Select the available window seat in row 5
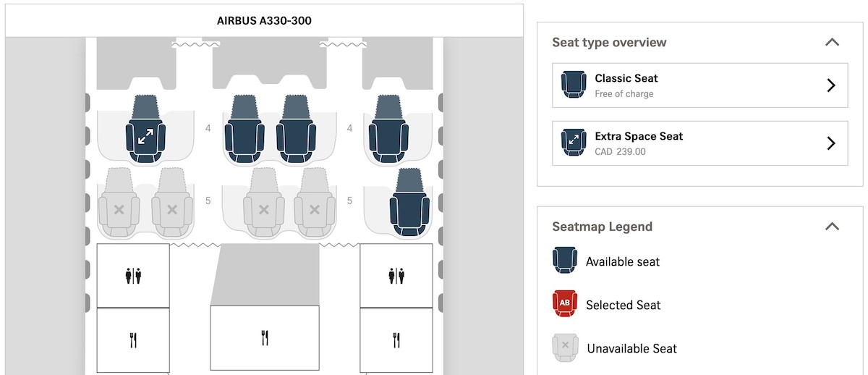Viewport: 868px width, 375px height. pyautogui.click(x=410, y=202)
